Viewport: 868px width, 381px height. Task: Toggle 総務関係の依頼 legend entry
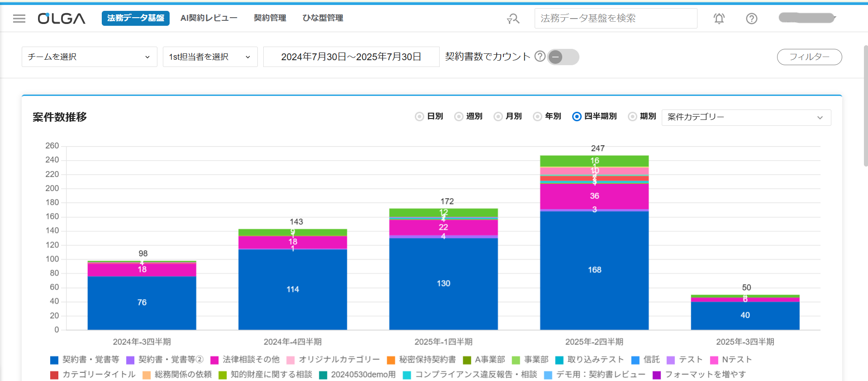click(x=177, y=375)
